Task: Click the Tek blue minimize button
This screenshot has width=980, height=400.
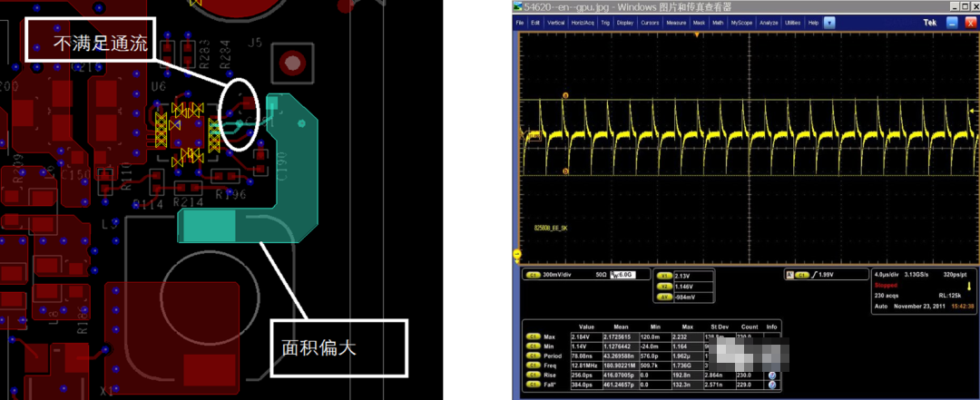Action: [x=950, y=22]
